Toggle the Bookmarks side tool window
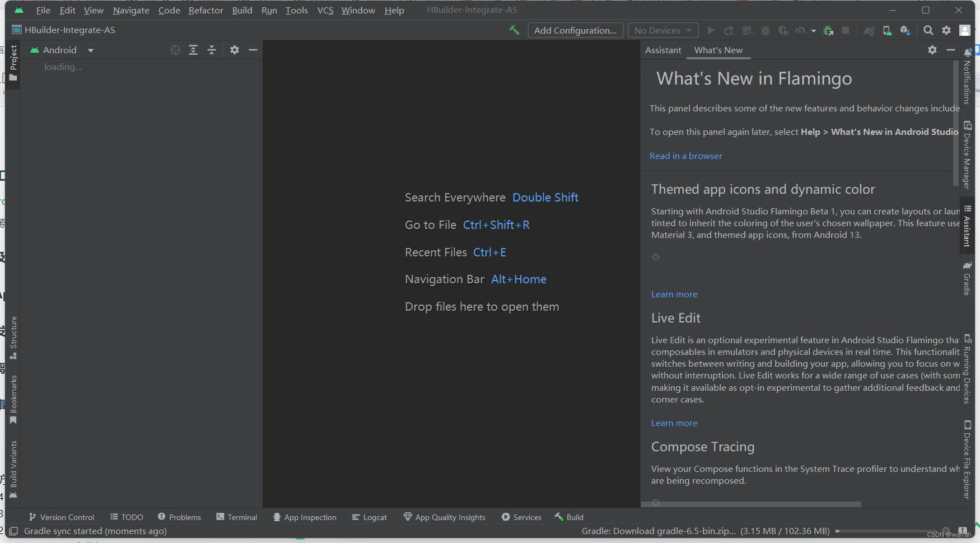Image resolution: width=980 pixels, height=543 pixels. pyautogui.click(x=13, y=400)
